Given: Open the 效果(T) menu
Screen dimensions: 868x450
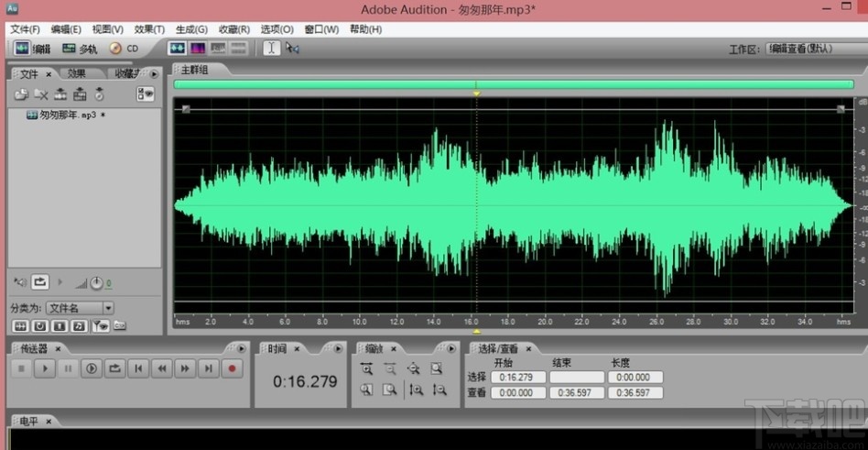Looking at the screenshot, I should (149, 29).
